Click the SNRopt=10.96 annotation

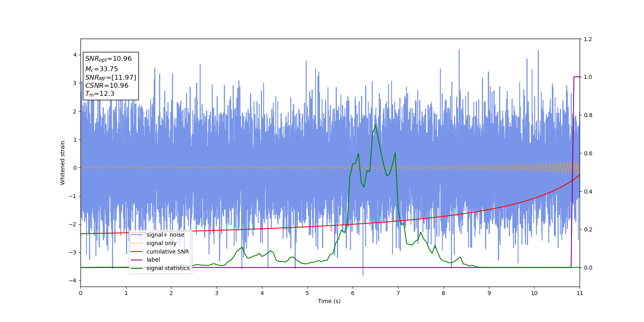point(108,59)
